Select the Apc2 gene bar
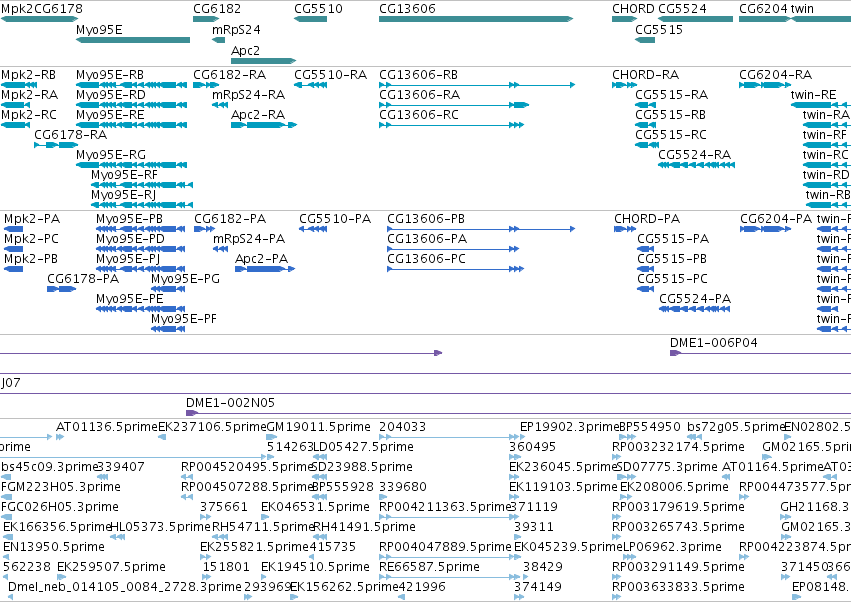 point(264,61)
